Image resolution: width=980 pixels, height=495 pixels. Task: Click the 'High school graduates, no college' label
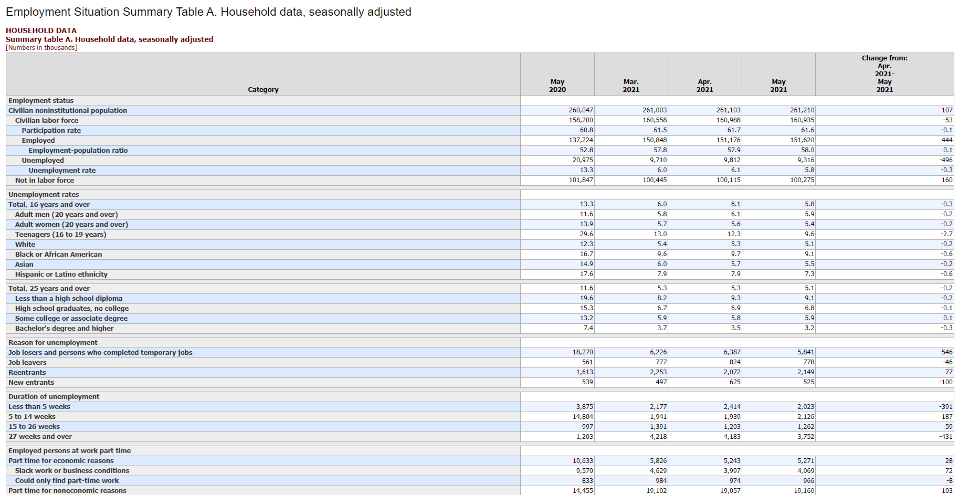72,309
